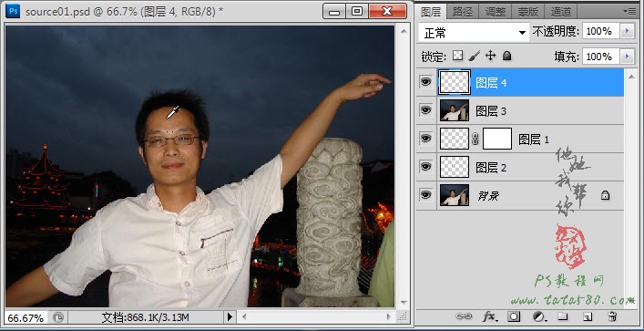Click layer name 图层 3
Screen dimensions: 644x331
coord(491,111)
